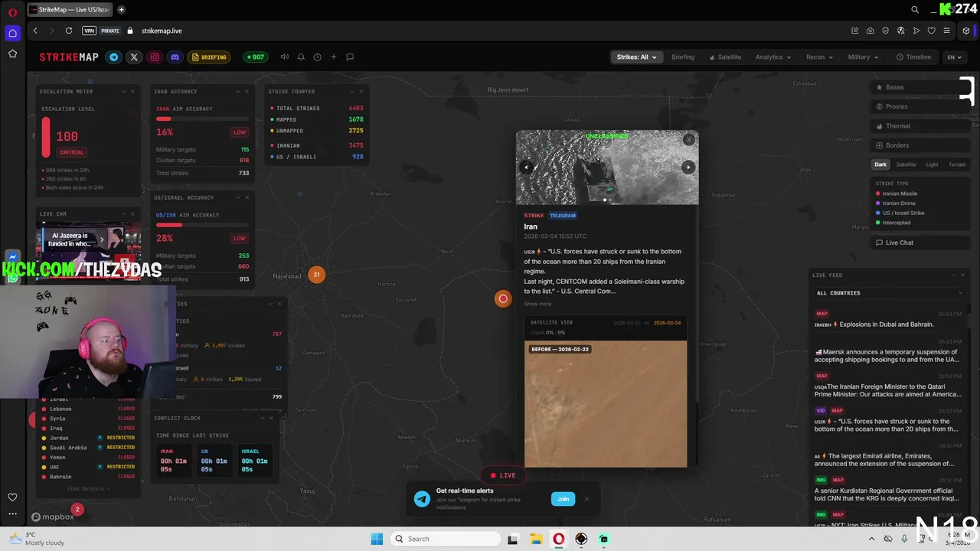Toggle Intercepted strike type legend
Viewport: 980px width, 551px height.
point(893,223)
